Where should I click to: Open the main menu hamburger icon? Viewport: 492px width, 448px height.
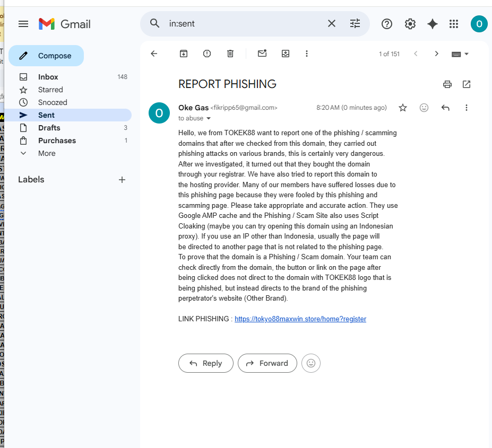[23, 24]
